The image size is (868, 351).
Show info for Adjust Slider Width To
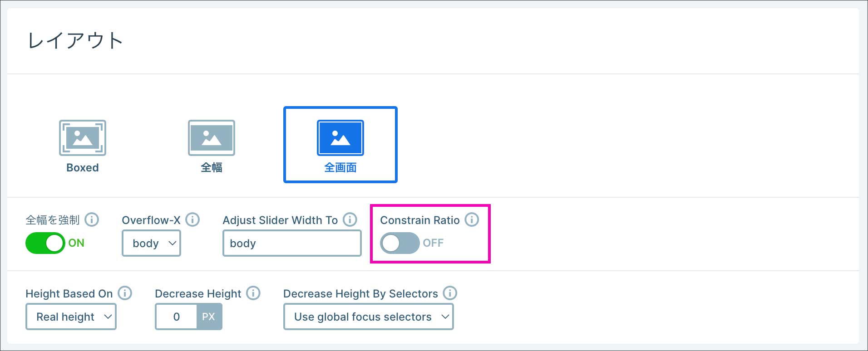[x=350, y=220]
